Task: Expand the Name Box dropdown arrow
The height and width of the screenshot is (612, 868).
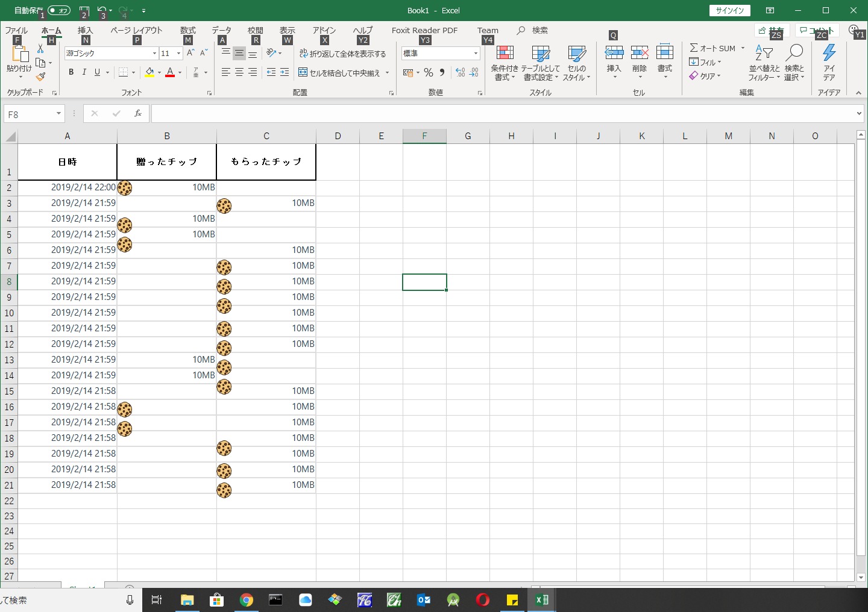Action: pos(58,114)
